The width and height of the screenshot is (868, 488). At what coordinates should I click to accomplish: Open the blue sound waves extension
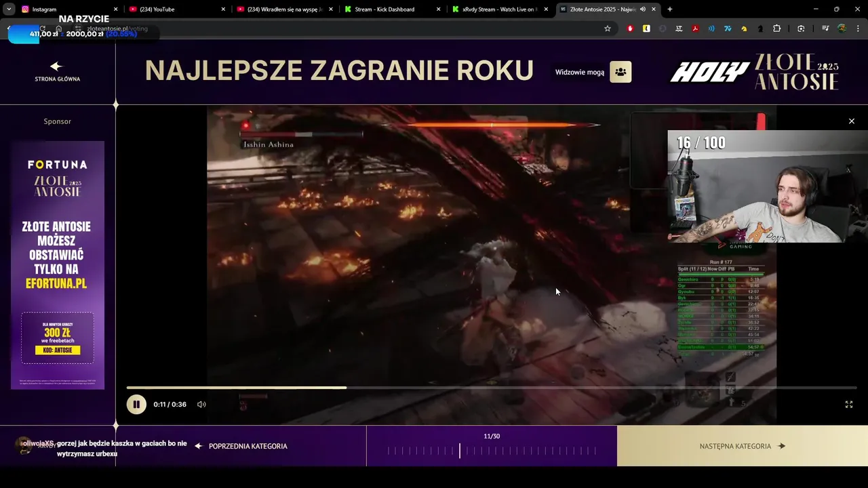coord(711,28)
